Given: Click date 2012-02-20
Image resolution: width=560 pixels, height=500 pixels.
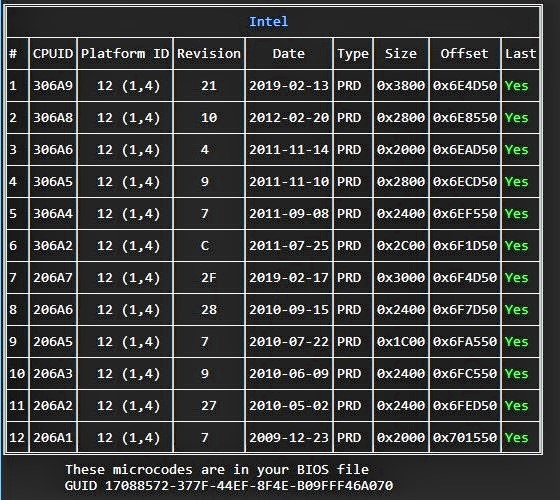Looking at the screenshot, I should click(289, 118).
